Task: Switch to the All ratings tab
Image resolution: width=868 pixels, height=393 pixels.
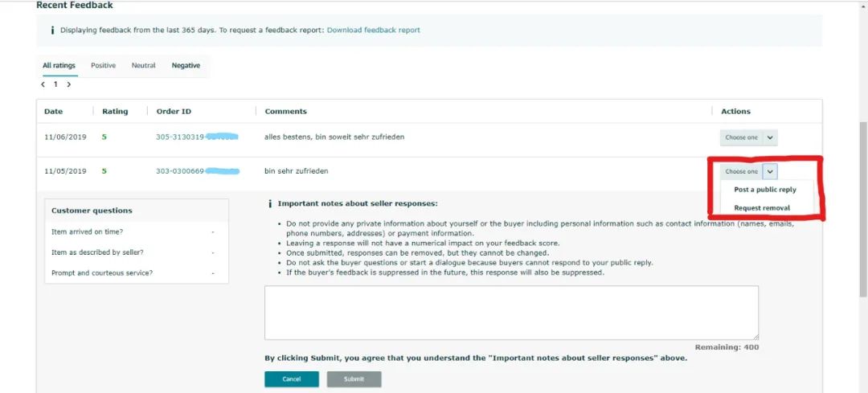Action: (x=59, y=66)
